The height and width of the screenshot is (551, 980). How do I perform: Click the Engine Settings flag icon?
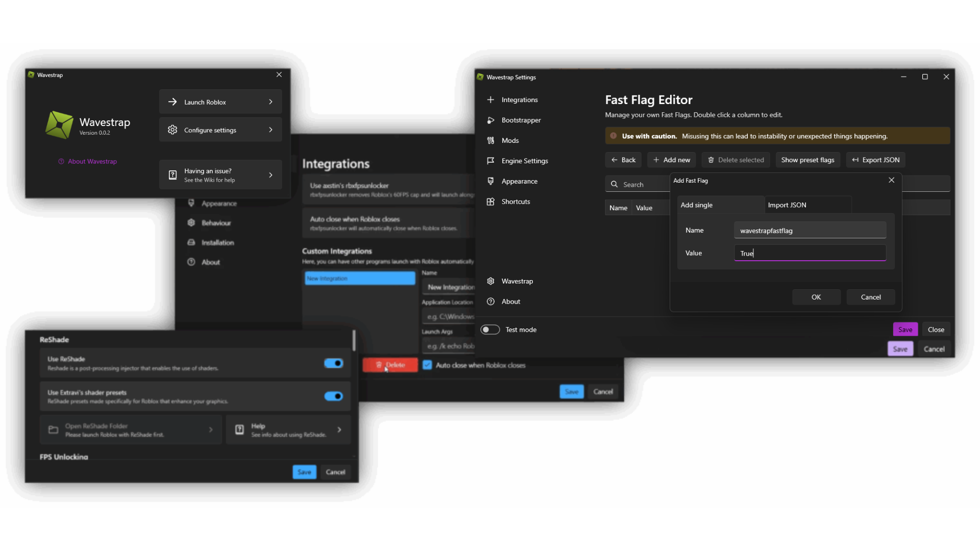(x=491, y=161)
